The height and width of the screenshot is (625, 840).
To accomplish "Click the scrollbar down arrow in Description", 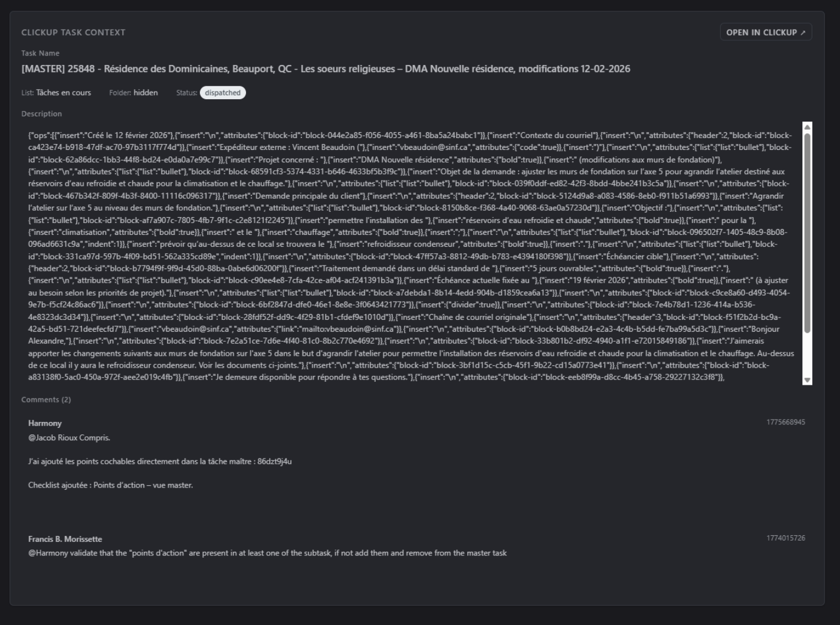I will [x=808, y=380].
